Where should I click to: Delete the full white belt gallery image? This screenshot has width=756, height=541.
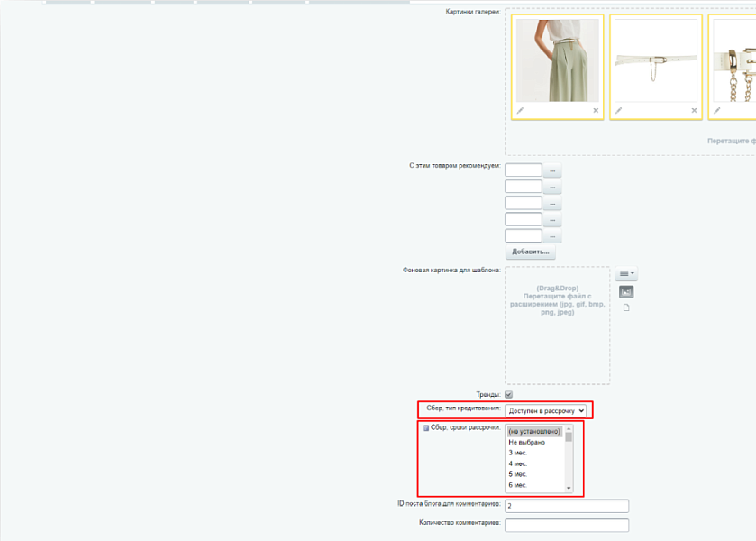tap(695, 111)
